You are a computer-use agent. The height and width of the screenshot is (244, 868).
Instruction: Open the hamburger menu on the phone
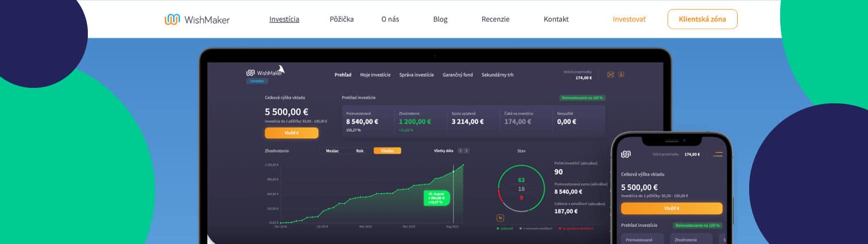718,154
